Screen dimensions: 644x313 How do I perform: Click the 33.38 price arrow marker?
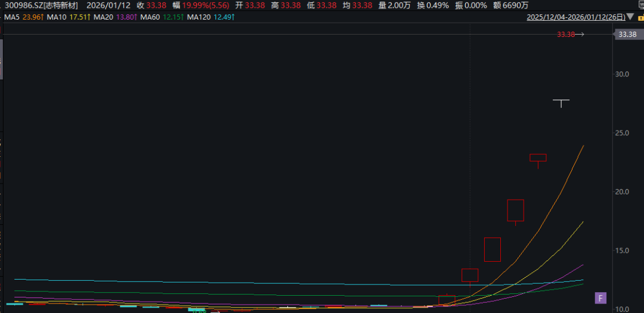[570, 35]
